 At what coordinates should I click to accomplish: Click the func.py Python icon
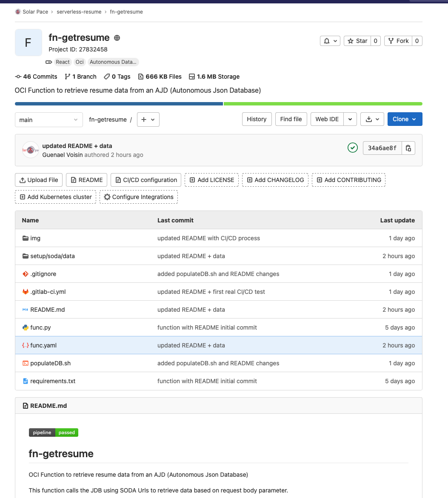pyautogui.click(x=26, y=327)
